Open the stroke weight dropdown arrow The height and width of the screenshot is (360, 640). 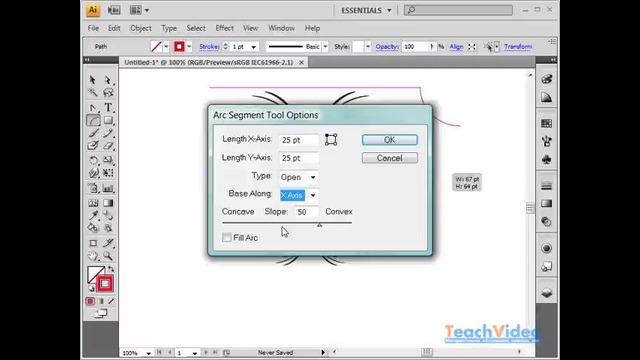coord(253,47)
